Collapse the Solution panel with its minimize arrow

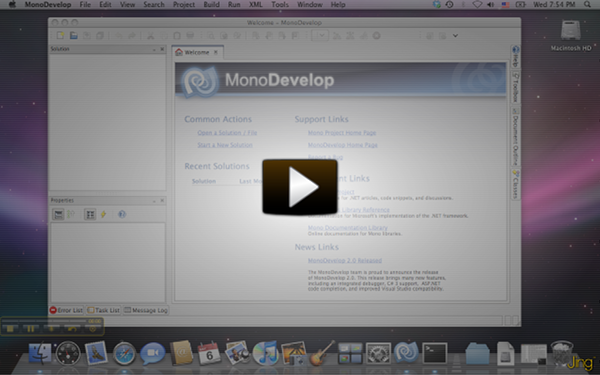(x=154, y=49)
